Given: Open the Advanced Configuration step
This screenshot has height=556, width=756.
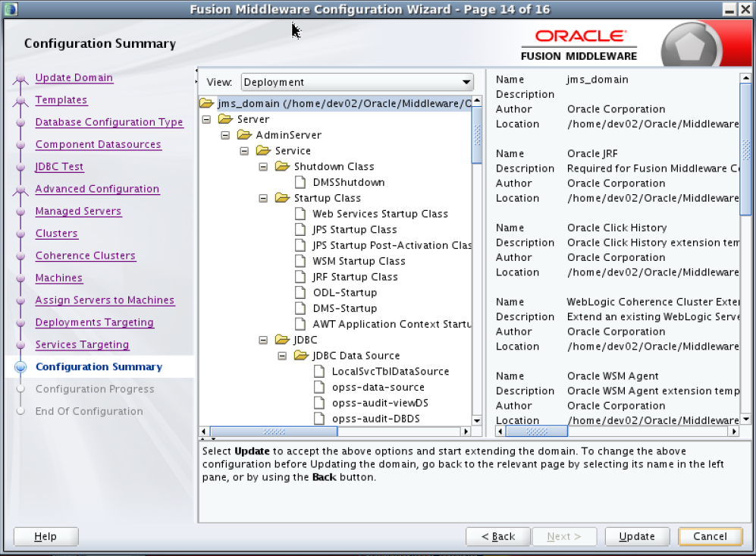Looking at the screenshot, I should coord(97,189).
